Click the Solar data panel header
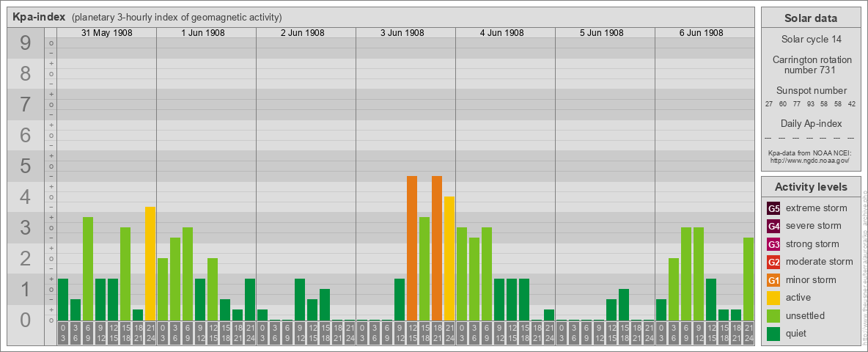 click(810, 18)
